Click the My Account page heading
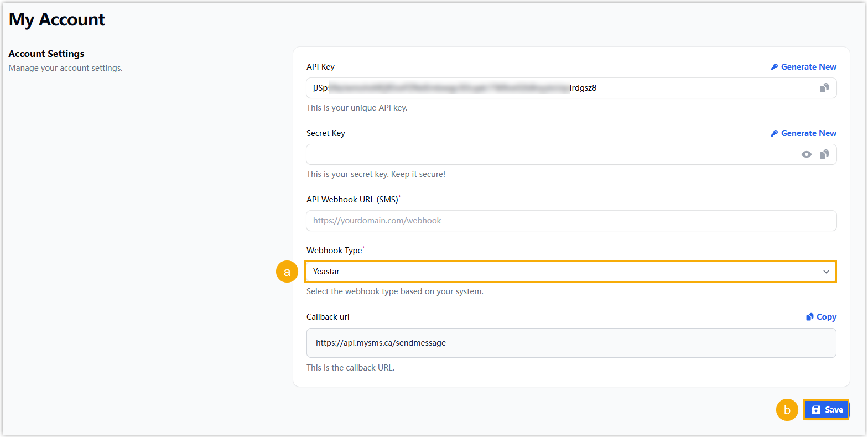 point(56,20)
